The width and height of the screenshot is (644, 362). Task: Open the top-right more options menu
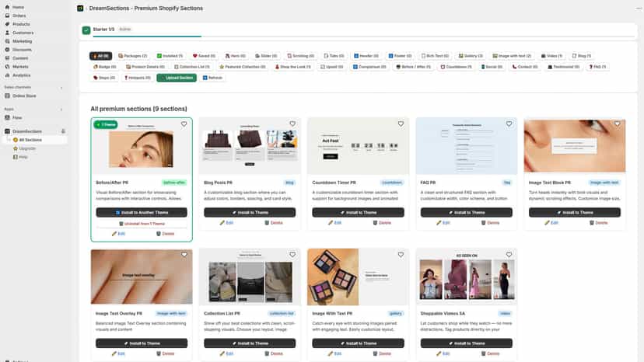click(639, 9)
